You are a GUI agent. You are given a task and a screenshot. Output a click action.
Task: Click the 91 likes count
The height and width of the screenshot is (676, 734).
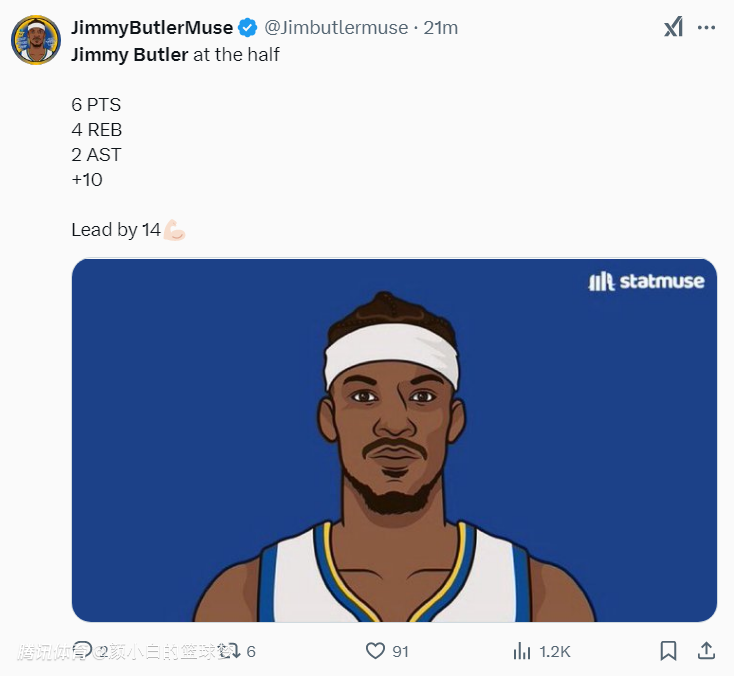tap(400, 651)
